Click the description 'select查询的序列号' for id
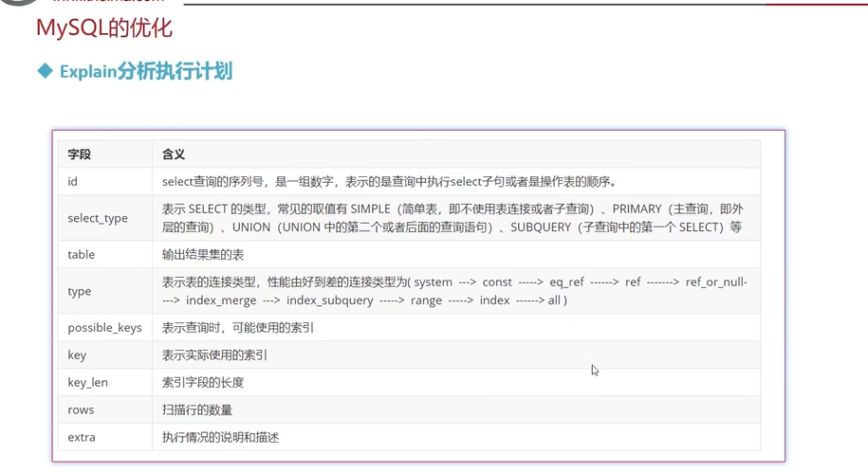Screen dimensions: 868x472 click(212, 181)
